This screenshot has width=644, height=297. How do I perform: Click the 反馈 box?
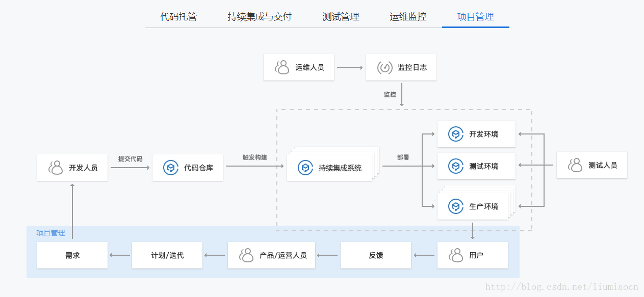(376, 255)
